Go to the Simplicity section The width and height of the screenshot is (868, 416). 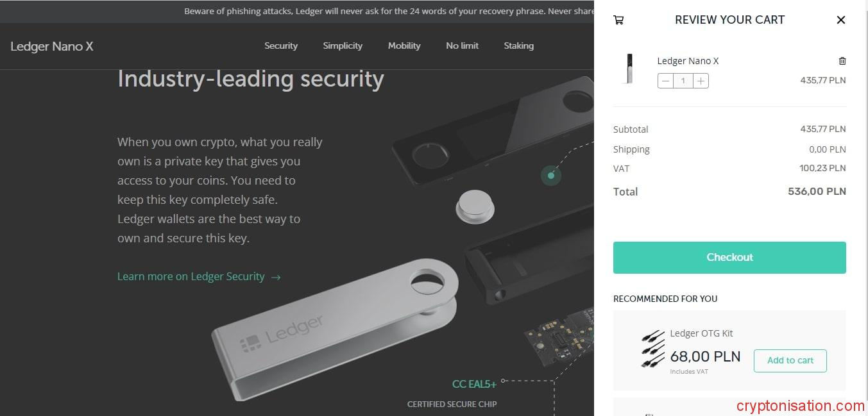(343, 46)
